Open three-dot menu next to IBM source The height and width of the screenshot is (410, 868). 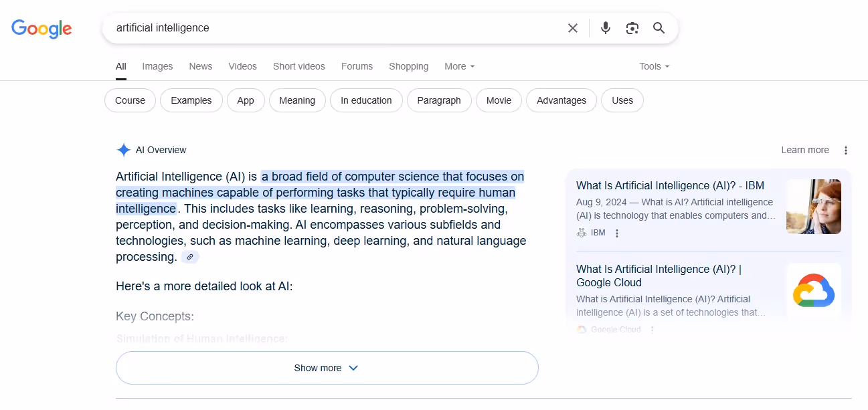pos(617,233)
